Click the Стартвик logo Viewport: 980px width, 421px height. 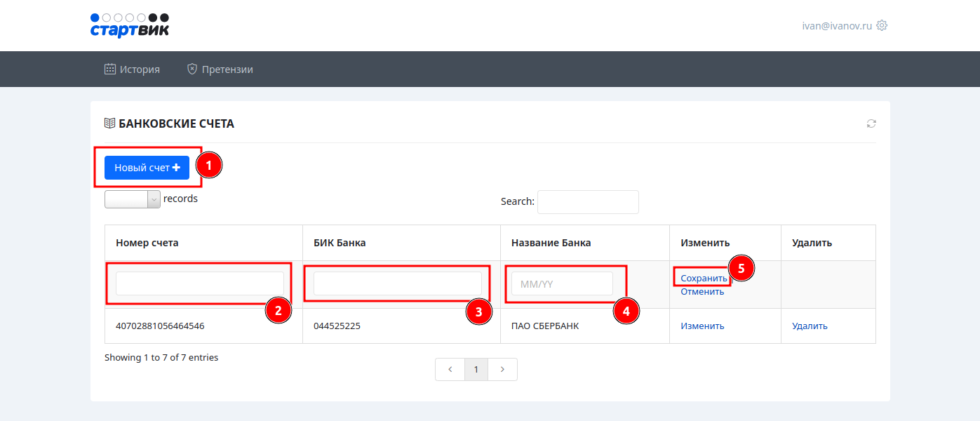(x=130, y=25)
